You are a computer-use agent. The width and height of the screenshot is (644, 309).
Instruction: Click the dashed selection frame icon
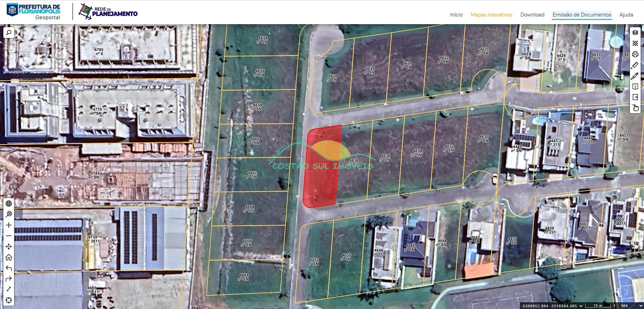(9, 300)
